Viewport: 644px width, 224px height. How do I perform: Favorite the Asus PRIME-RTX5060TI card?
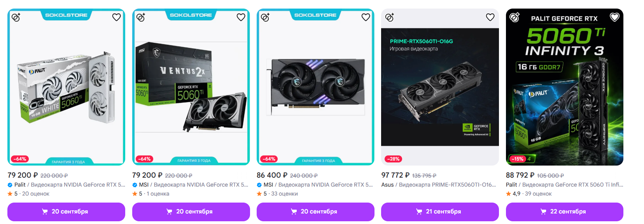click(490, 17)
